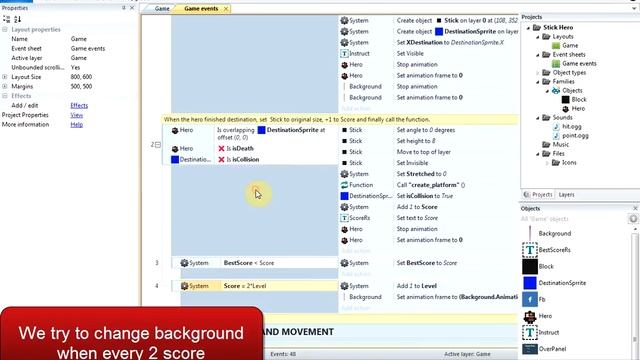Select Hero in the Objects family tree

point(578,109)
